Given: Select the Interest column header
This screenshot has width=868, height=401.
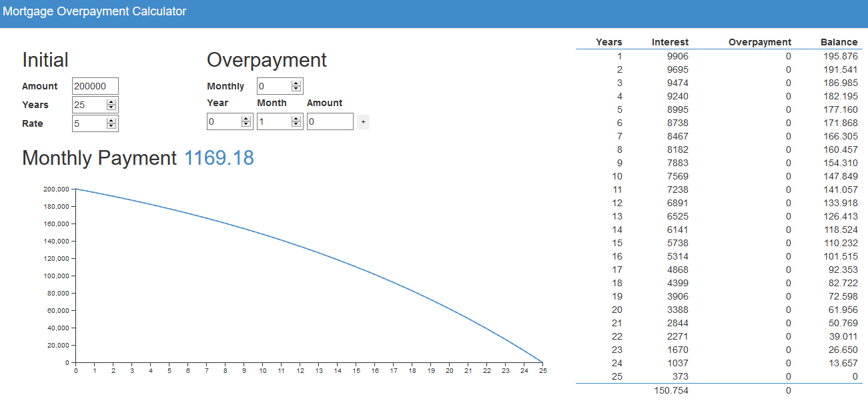Looking at the screenshot, I should tap(670, 42).
